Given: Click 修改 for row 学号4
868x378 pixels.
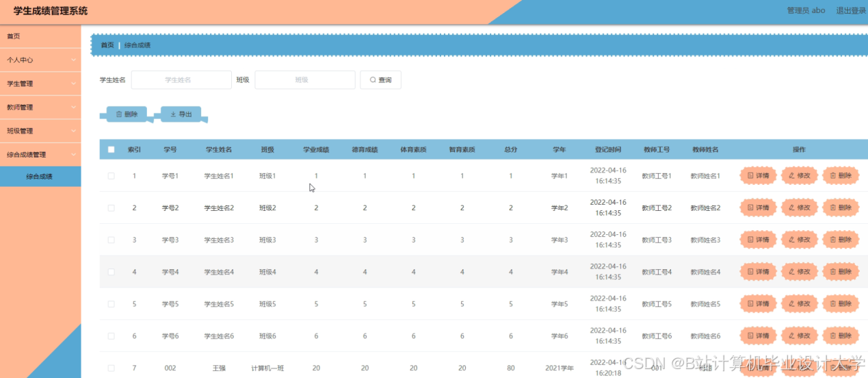Looking at the screenshot, I should [799, 272].
